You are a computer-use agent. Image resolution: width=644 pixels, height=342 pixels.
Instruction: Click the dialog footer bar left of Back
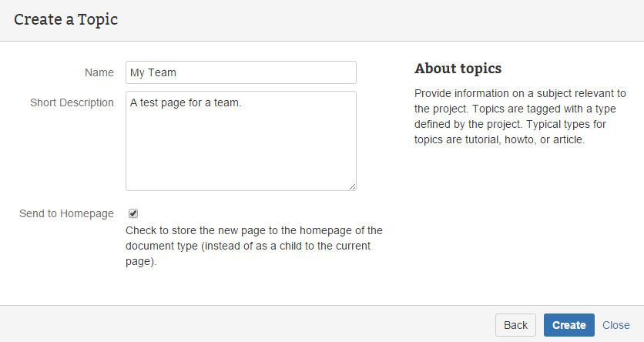231,325
